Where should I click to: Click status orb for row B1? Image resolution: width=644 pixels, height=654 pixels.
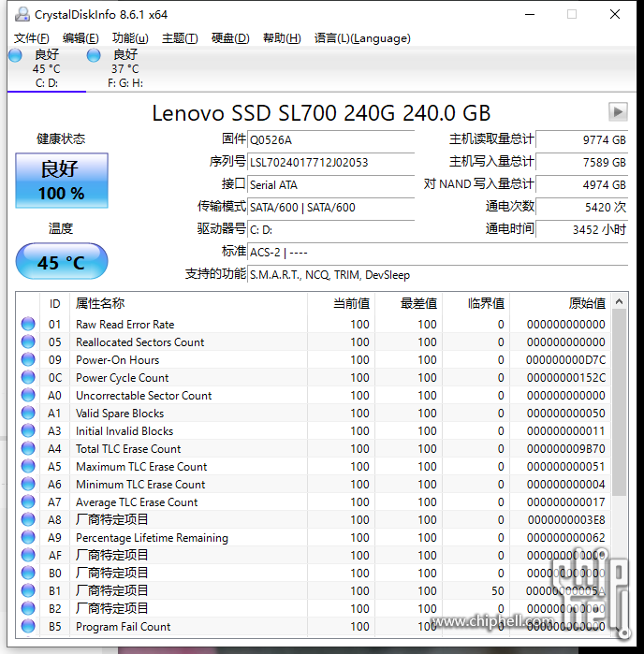[x=28, y=590]
